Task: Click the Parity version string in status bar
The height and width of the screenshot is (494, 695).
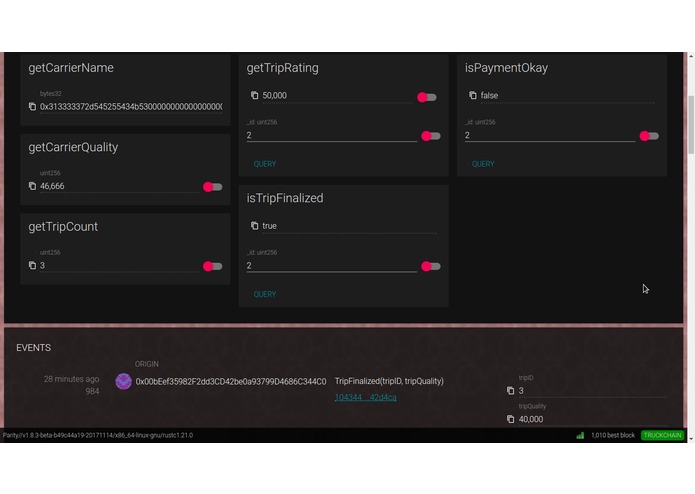Action: [98, 435]
